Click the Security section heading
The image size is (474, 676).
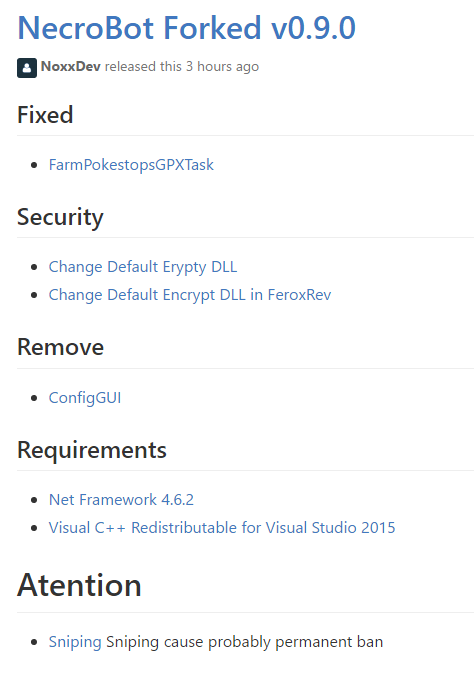pyautogui.click(x=60, y=217)
